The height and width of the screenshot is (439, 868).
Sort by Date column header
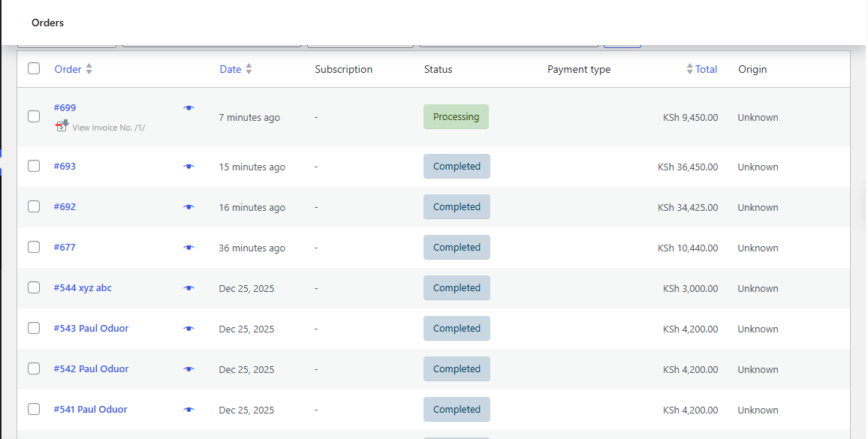pyautogui.click(x=231, y=69)
